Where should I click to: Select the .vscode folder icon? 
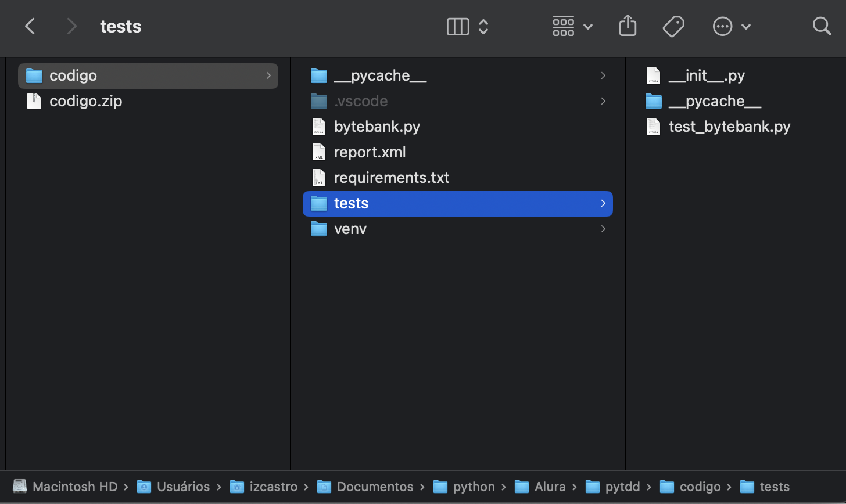coord(319,101)
